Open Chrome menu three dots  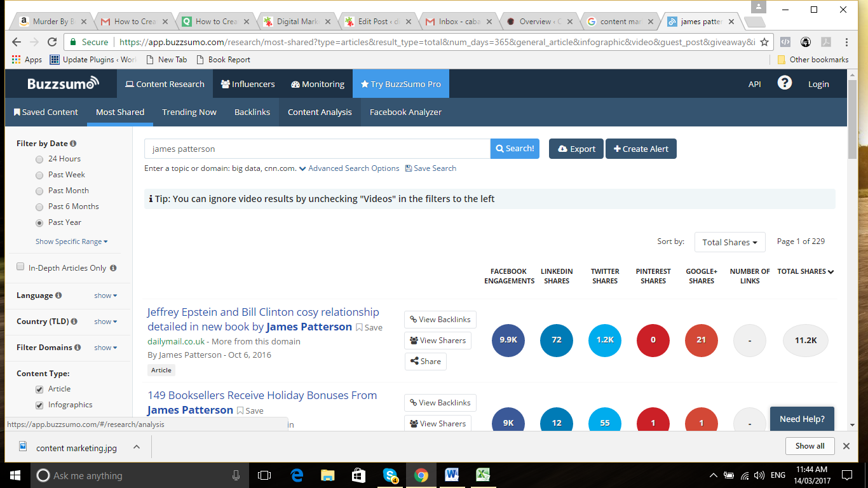coord(846,42)
